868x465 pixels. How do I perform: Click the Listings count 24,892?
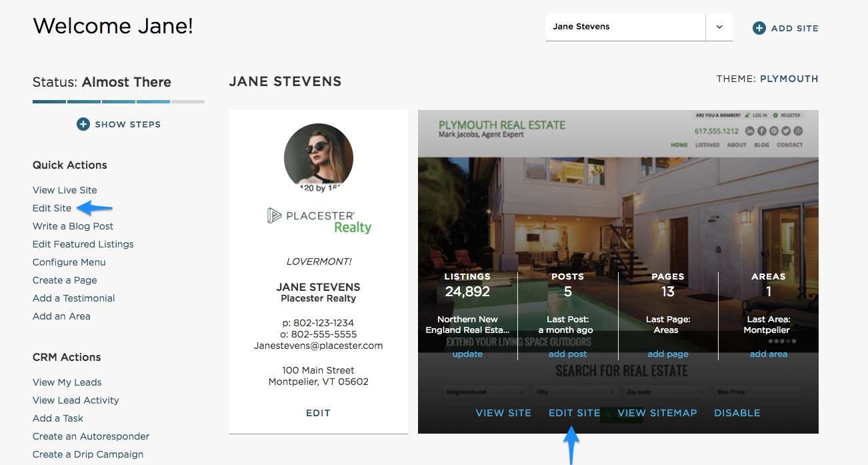467,292
